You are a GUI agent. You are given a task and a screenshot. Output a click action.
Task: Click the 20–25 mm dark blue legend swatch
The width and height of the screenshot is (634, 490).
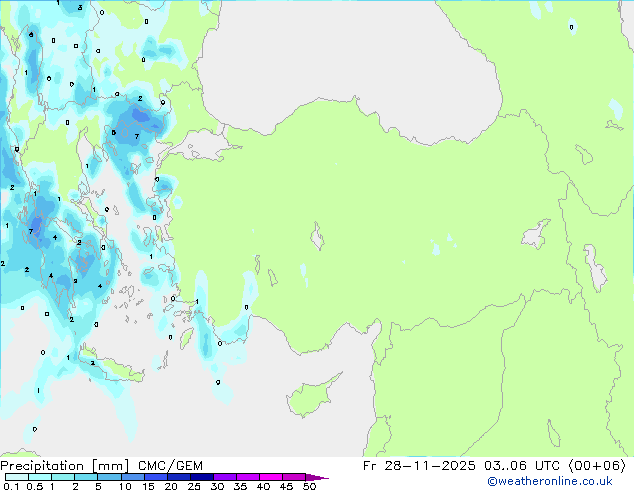click(x=179, y=477)
